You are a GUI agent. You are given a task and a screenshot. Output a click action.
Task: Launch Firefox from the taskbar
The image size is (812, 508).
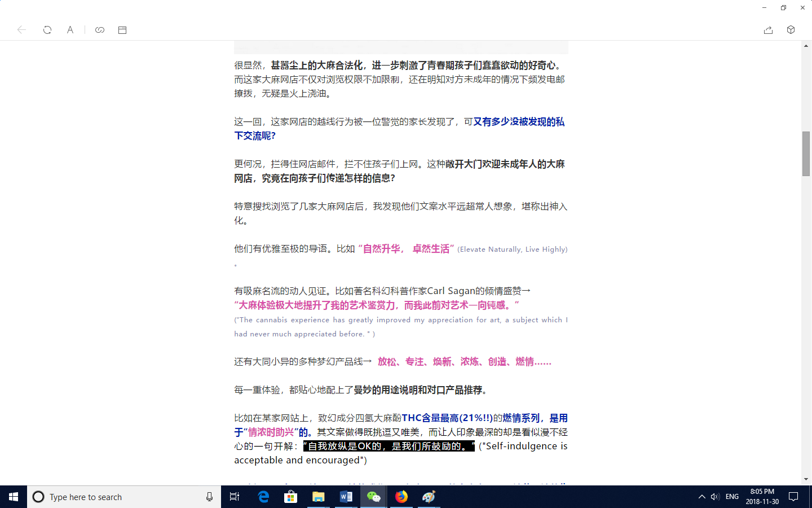(401, 497)
